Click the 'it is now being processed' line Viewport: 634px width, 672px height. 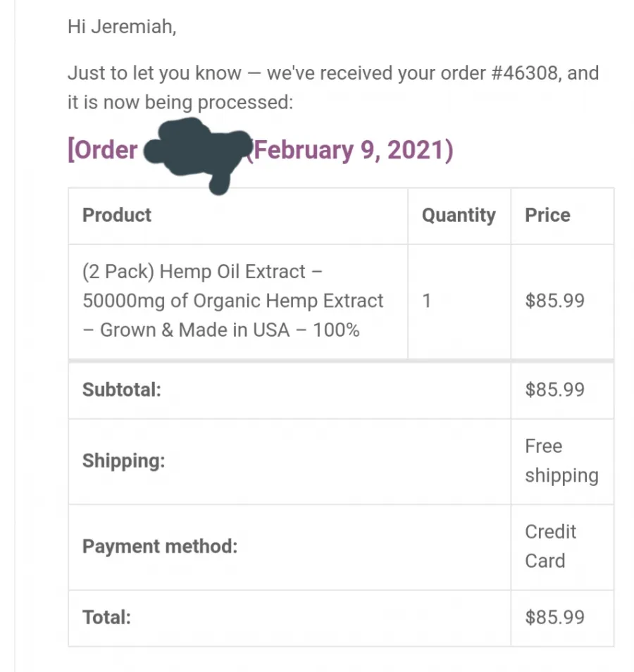pos(180,102)
